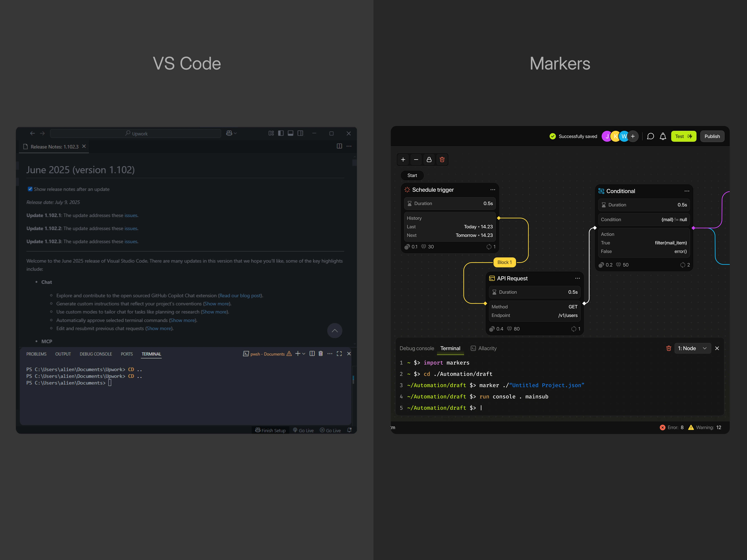Open notifications bell in Markers

point(663,136)
